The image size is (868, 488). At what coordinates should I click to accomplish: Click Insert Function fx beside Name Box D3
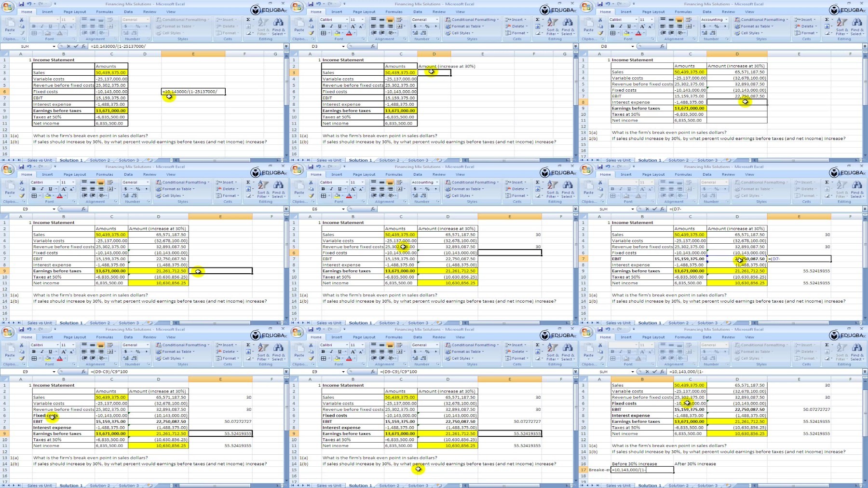point(373,46)
